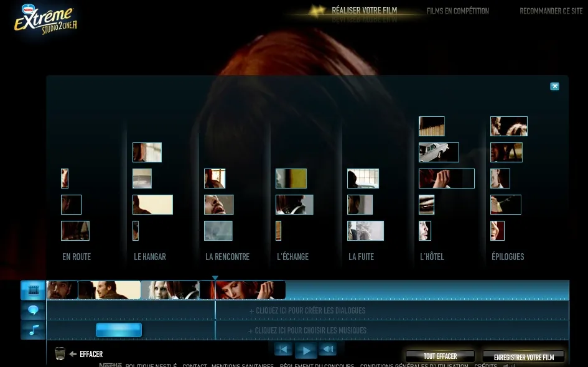The width and height of the screenshot is (588, 367).
Task: Click the playhead marker above the timeline
Action: point(215,278)
